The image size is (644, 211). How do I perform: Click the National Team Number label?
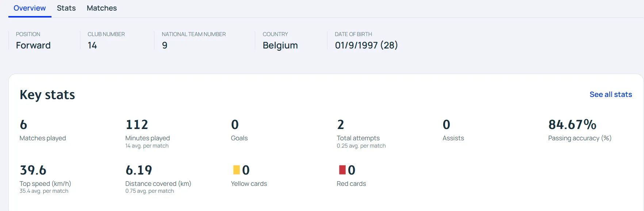pos(193,34)
